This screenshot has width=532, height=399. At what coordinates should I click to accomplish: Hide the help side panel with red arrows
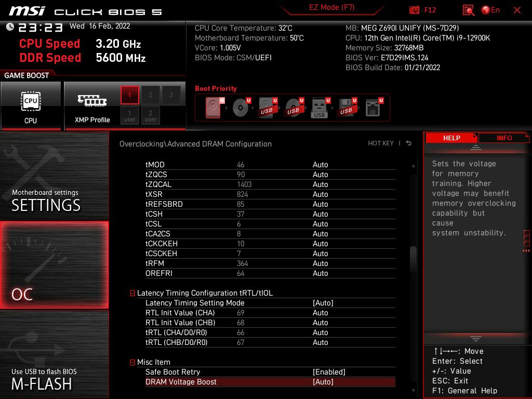[526, 251]
